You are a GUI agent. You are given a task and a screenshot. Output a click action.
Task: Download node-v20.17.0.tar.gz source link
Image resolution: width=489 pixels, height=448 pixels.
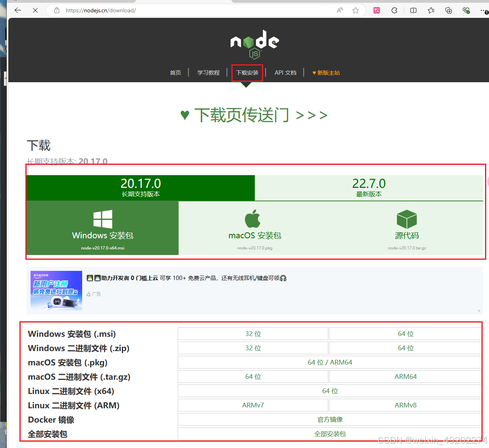pos(407,248)
